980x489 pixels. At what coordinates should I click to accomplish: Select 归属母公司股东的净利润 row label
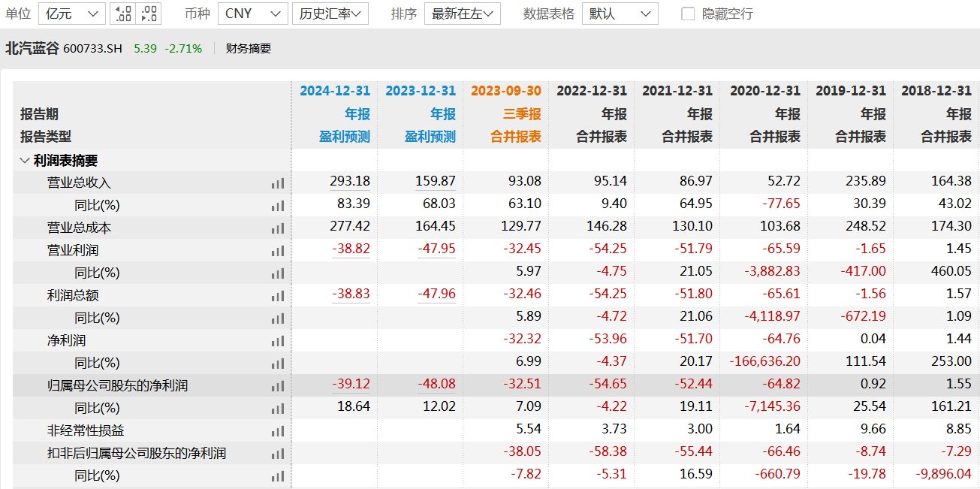pos(118,385)
